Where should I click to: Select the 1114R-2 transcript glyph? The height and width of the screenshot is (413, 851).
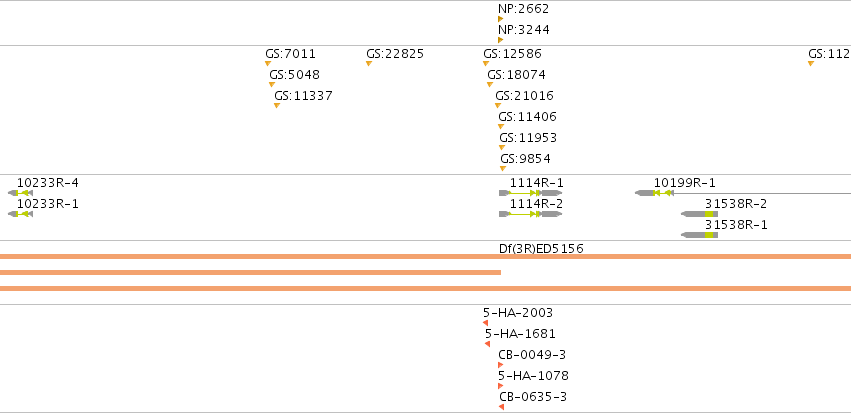click(x=530, y=214)
